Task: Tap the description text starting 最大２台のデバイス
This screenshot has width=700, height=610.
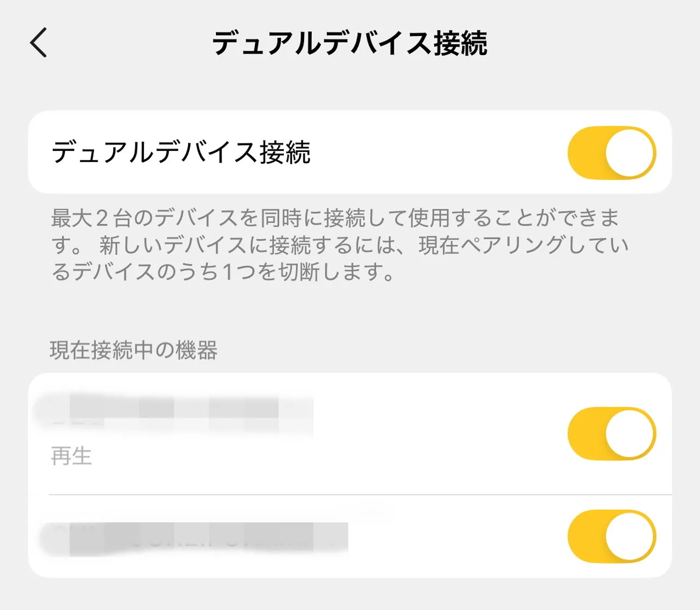Action: point(339,245)
